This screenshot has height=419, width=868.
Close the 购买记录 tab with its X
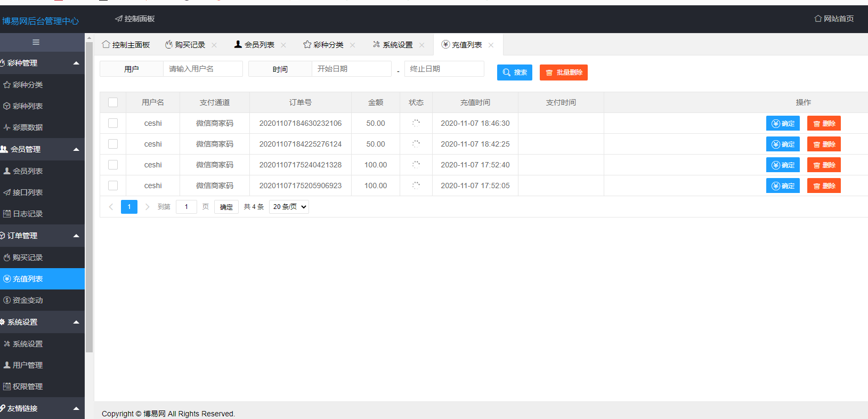click(214, 45)
